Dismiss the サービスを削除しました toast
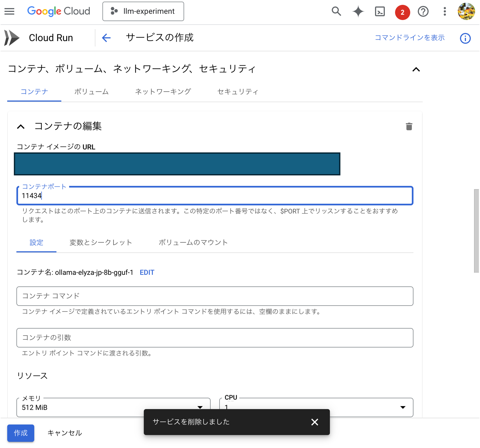The image size is (480, 448). point(315,422)
